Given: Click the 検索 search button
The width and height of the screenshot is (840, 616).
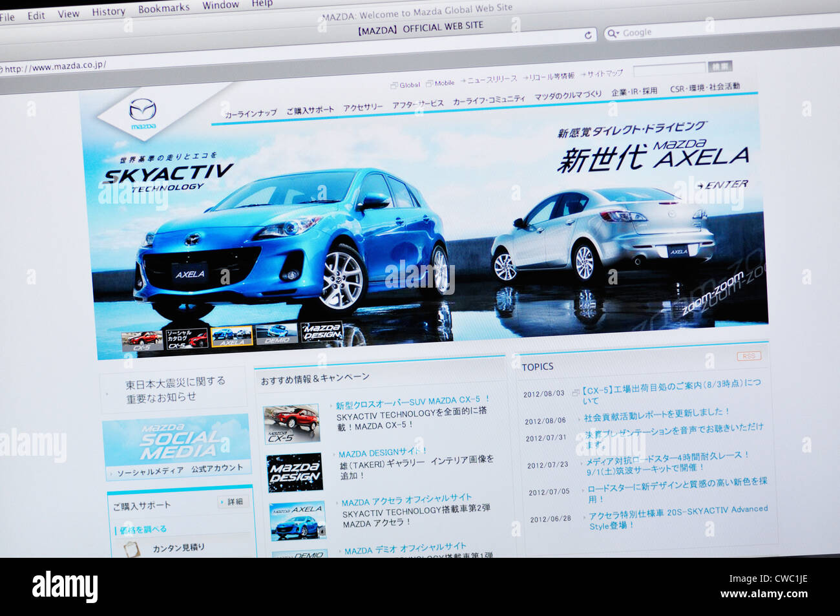Looking at the screenshot, I should 720,66.
